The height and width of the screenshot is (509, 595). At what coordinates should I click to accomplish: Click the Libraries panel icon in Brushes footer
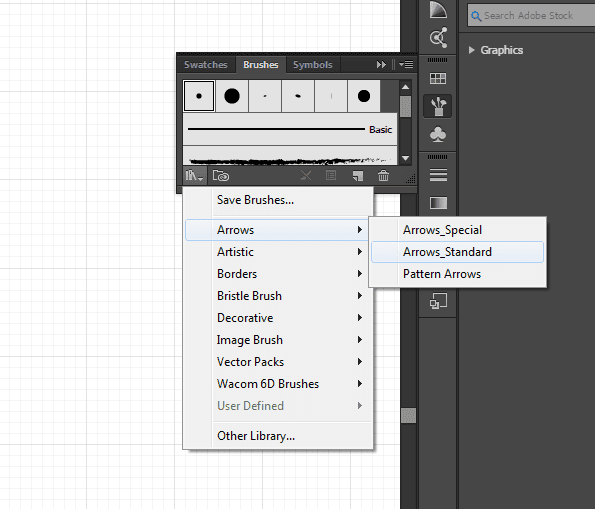coord(220,176)
